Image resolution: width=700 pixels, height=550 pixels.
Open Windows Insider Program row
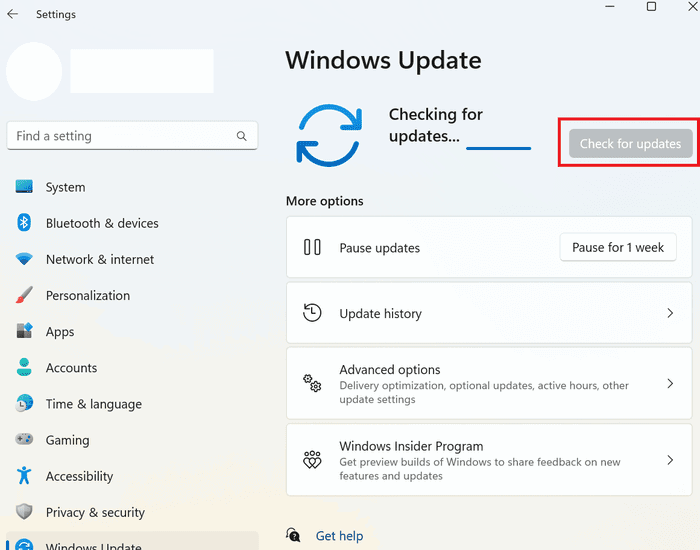pos(489,459)
